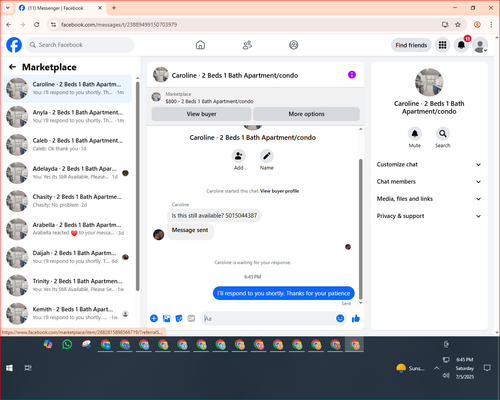Click the 'Is this still available?' message

(x=214, y=216)
